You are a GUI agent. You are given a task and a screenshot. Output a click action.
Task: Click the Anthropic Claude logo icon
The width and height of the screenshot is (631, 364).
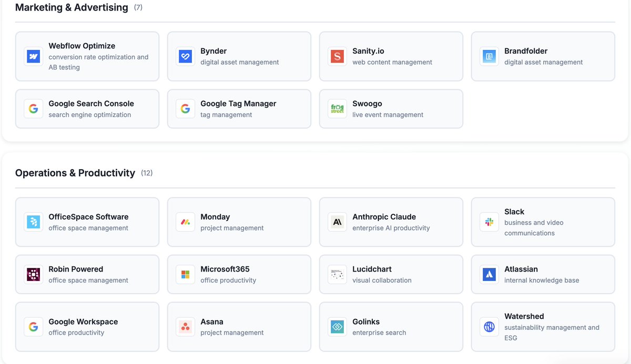click(x=338, y=222)
